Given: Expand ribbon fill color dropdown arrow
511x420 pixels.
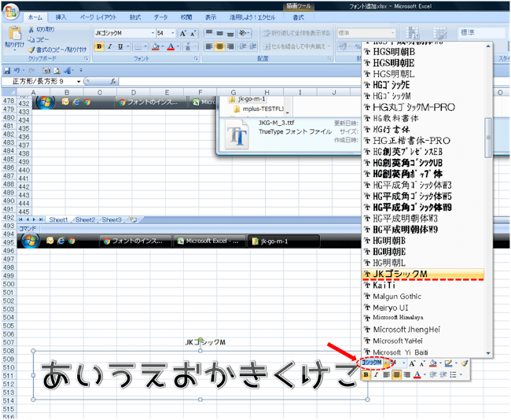Looking at the screenshot, I should pyautogui.click(x=162, y=46).
